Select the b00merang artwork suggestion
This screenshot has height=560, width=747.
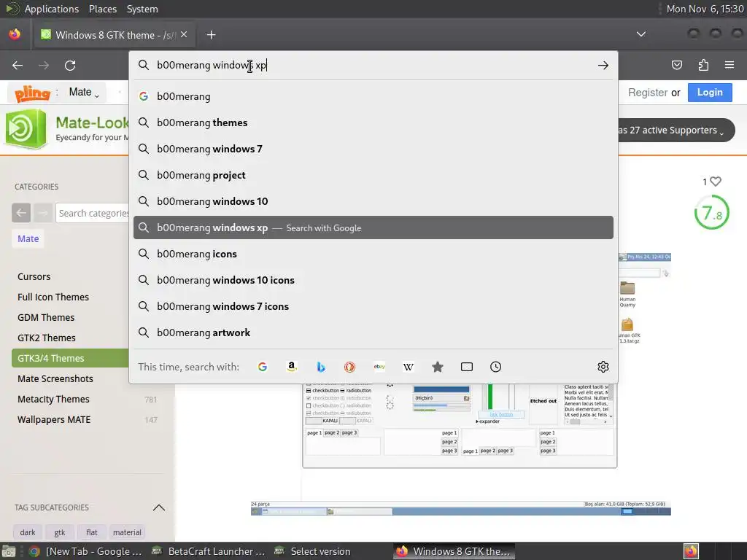[x=373, y=332]
